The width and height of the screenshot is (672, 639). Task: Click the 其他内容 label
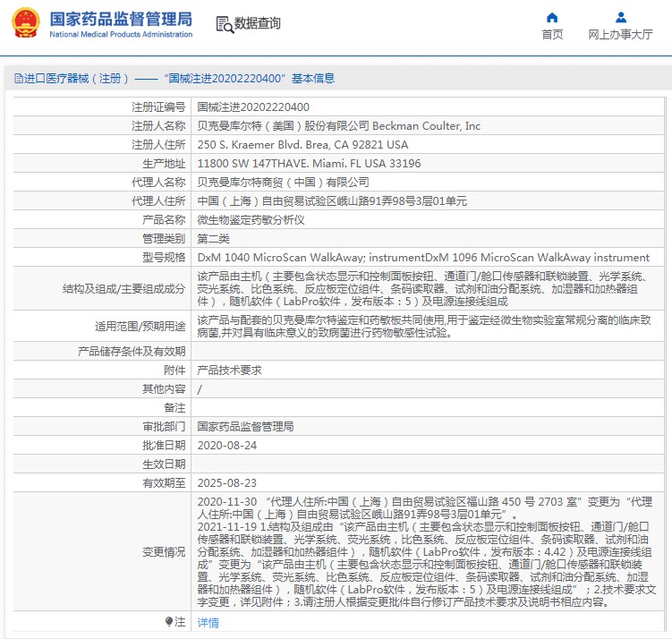point(164,389)
